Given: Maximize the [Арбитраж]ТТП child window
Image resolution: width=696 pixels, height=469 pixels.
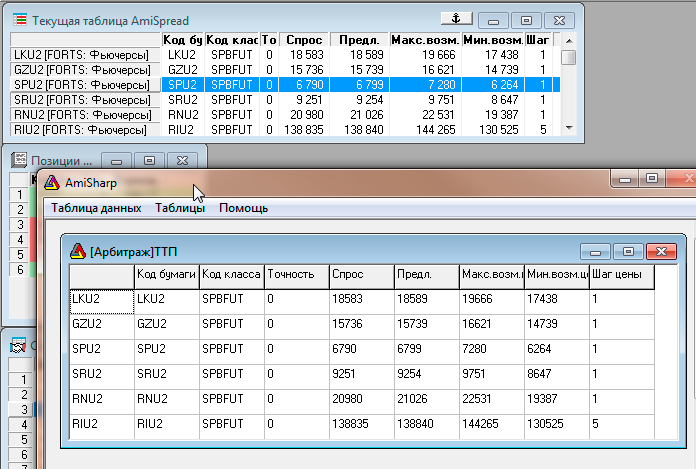Looking at the screenshot, I should [628, 252].
